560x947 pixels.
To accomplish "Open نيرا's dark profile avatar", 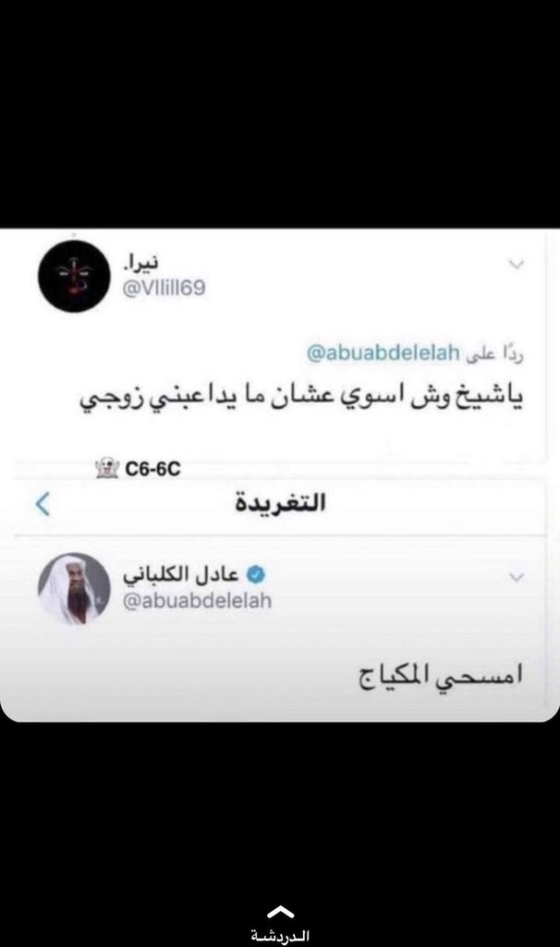I will click(x=74, y=276).
